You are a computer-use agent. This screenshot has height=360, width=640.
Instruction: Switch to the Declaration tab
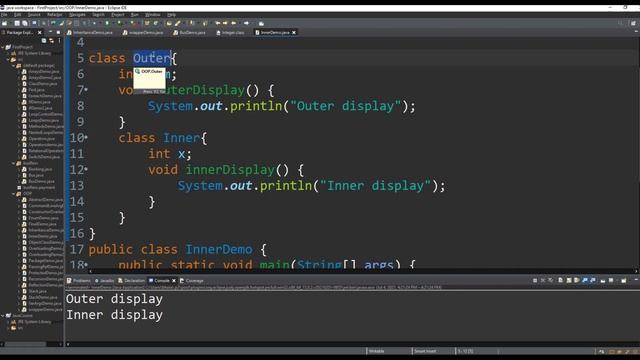tap(131, 280)
